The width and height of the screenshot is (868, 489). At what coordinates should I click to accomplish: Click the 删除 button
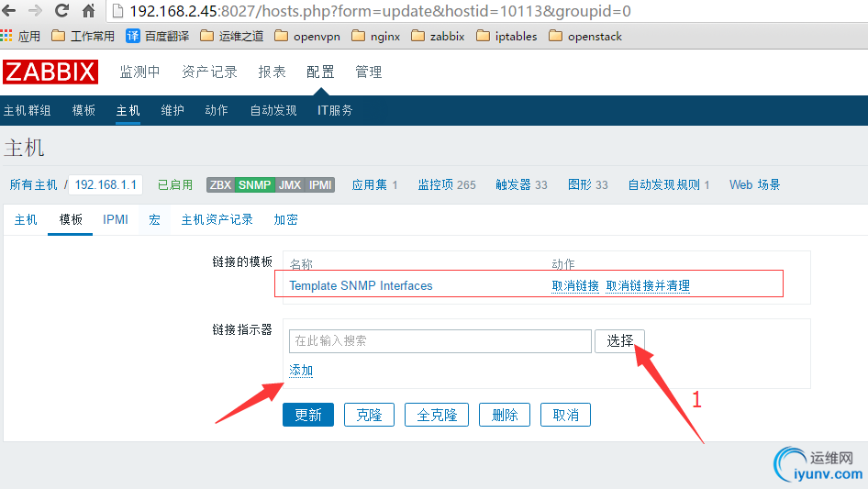tap(505, 415)
